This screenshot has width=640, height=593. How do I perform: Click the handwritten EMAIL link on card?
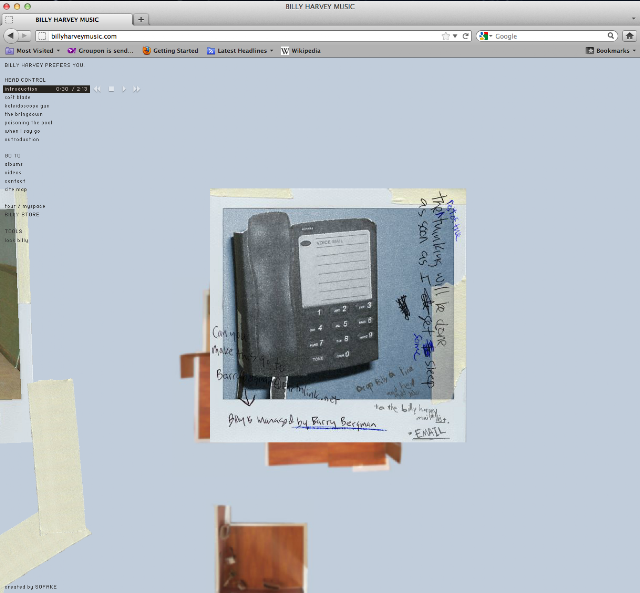point(429,433)
